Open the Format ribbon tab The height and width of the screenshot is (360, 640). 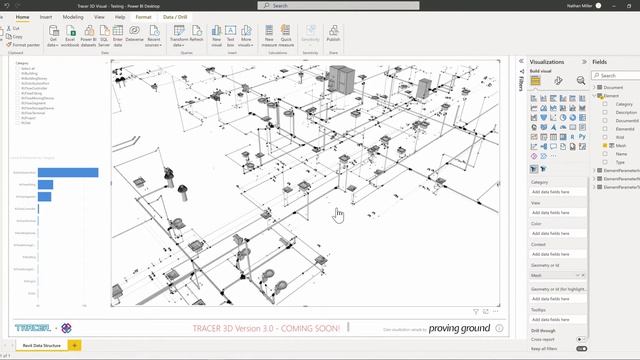(143, 17)
